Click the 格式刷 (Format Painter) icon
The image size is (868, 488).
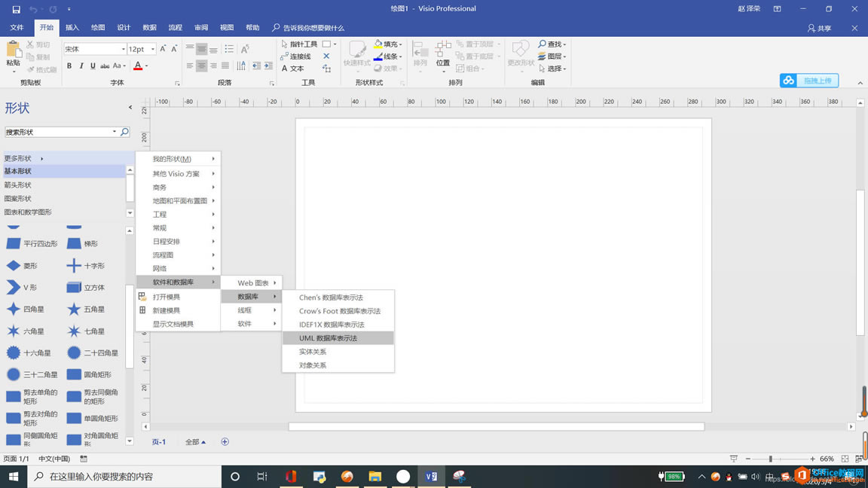coord(32,68)
